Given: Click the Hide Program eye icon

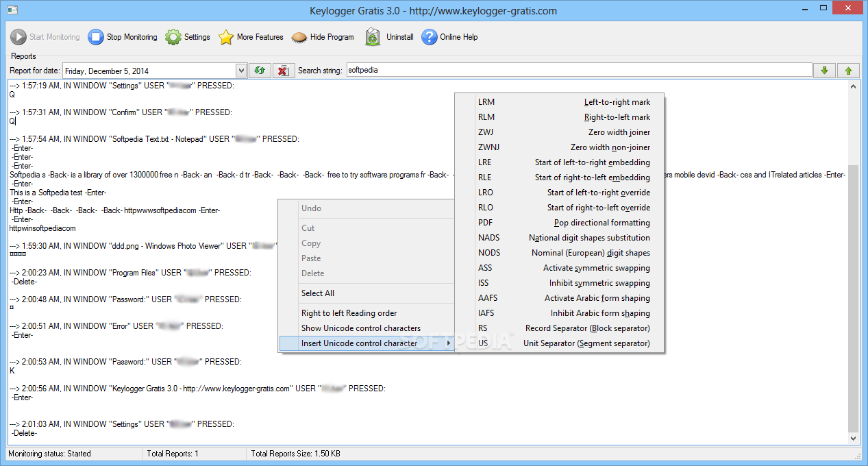Looking at the screenshot, I should pos(299,37).
